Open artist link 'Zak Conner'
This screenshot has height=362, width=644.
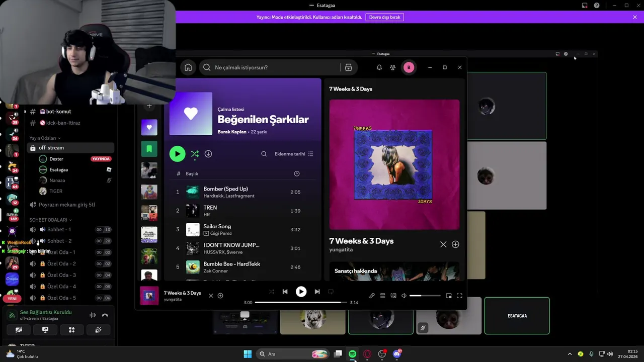(215, 271)
